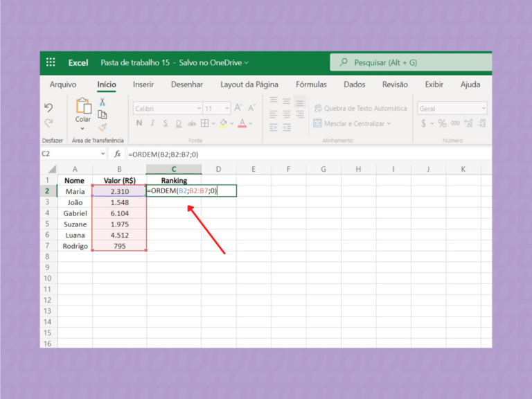Click decrease decimal places icon
532x399 pixels.
coord(468,123)
